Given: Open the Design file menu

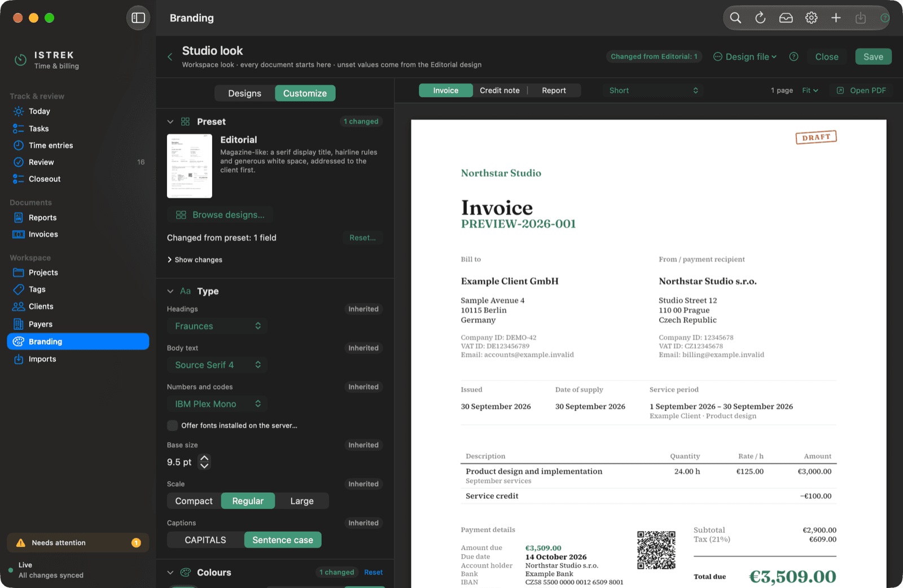Looking at the screenshot, I should point(745,57).
